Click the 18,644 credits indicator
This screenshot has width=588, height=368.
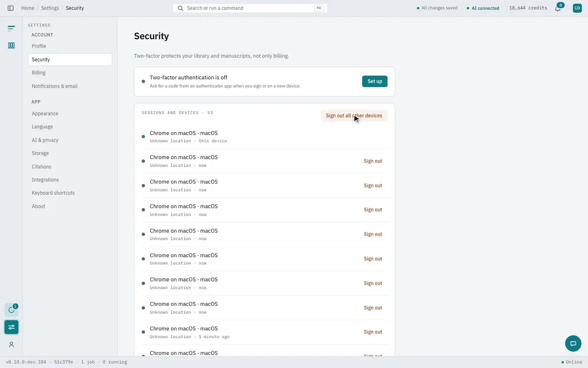pyautogui.click(x=528, y=8)
